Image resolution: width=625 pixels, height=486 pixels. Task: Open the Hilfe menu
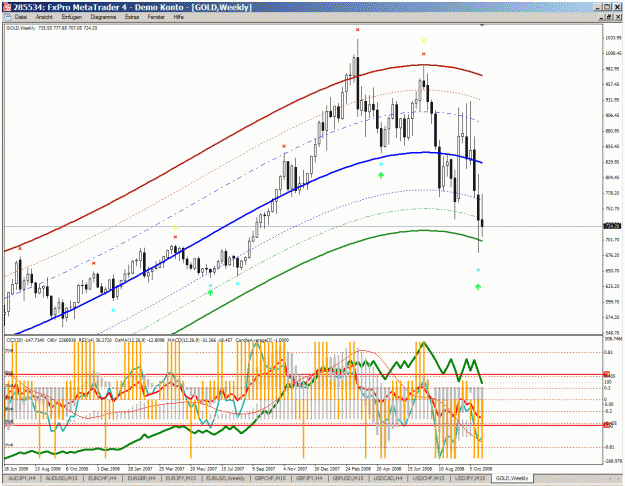coord(179,17)
